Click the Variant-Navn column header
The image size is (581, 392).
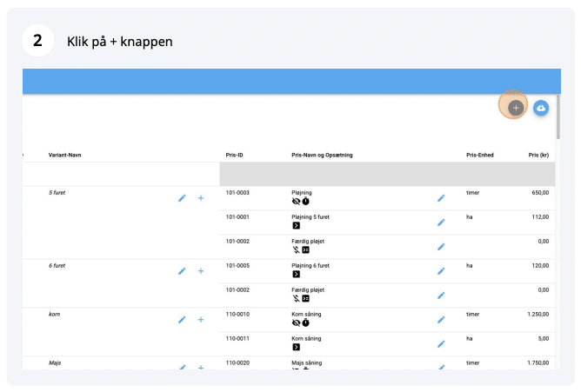(x=65, y=155)
